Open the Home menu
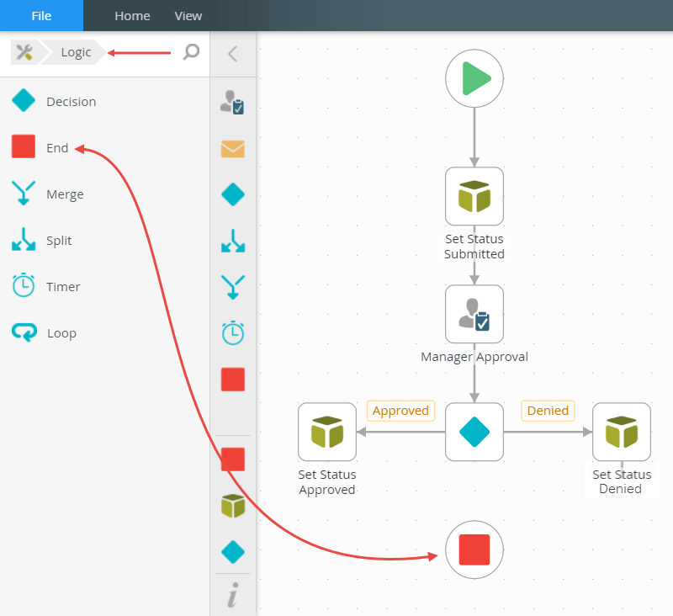This screenshot has width=673, height=616. [132, 16]
